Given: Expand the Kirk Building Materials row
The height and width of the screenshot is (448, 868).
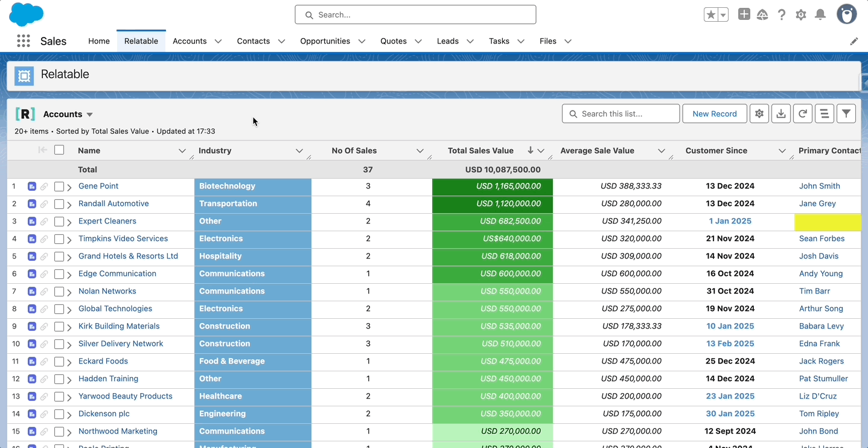Looking at the screenshot, I should [69, 327].
